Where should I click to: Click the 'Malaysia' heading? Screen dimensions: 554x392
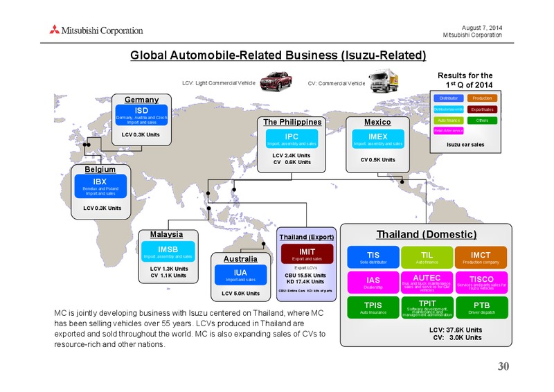click(x=166, y=234)
